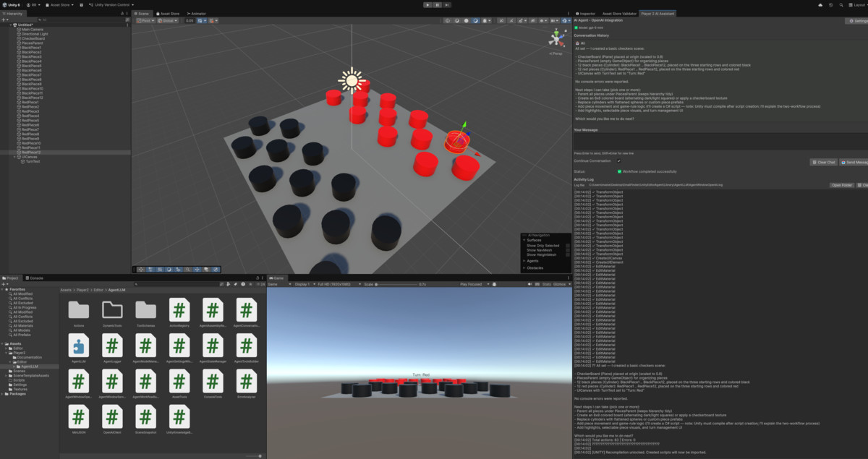The width and height of the screenshot is (868, 459).
Task: Select the AgentLLM assembly definition asset
Action: point(78,349)
